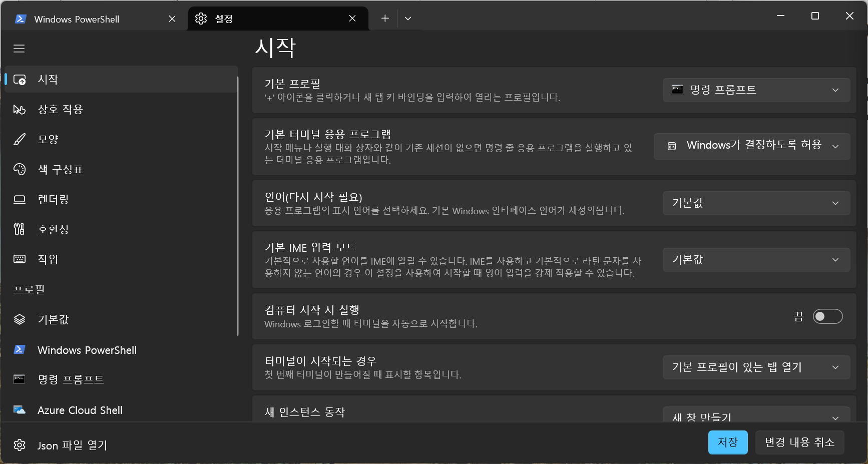
Task: Open the 새 인스턴스 동작 dropdown
Action: [x=756, y=414]
